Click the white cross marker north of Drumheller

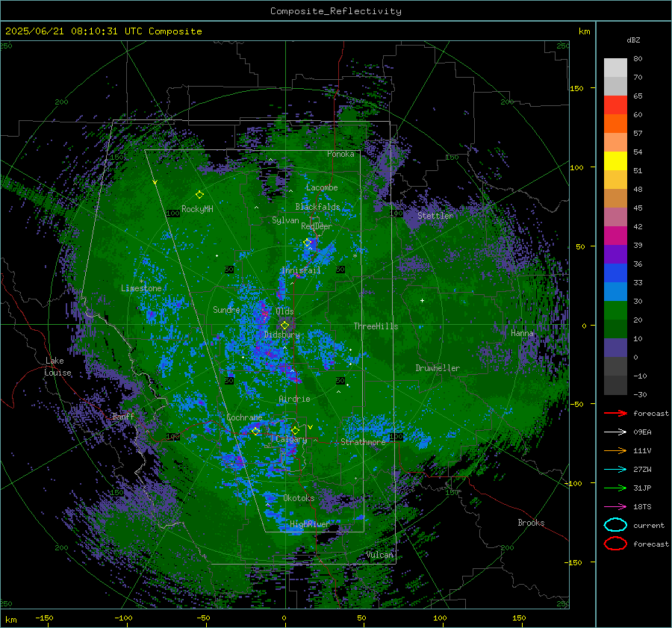tap(422, 300)
